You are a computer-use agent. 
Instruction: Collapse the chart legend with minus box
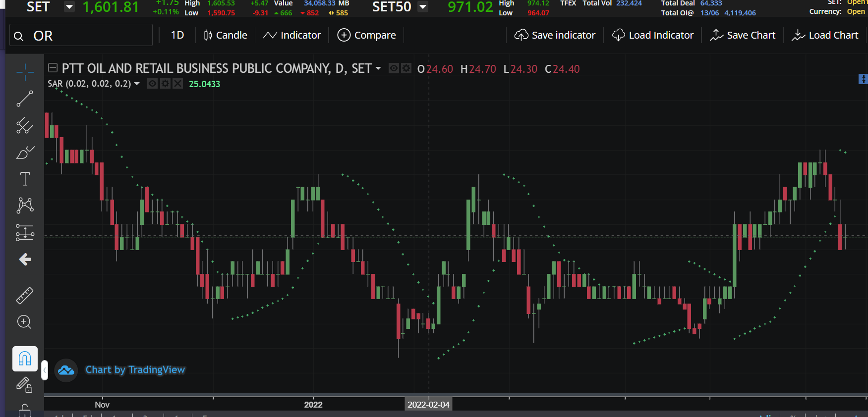coord(53,68)
